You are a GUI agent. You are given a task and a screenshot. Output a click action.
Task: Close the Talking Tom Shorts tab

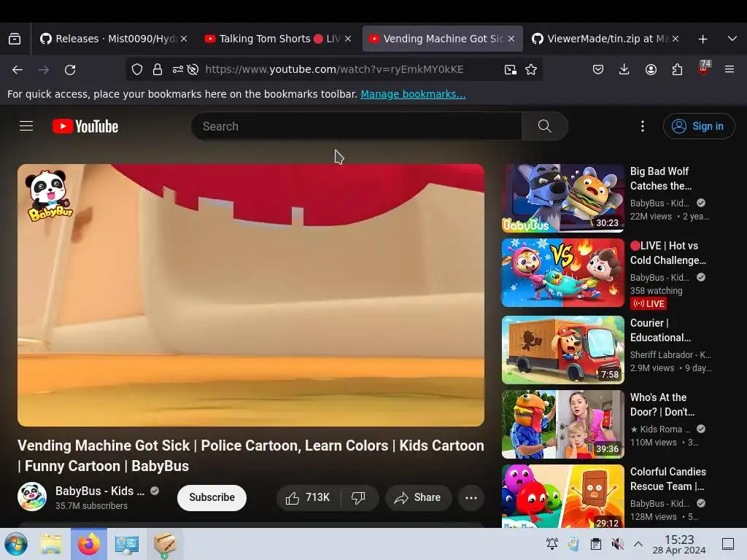point(348,39)
